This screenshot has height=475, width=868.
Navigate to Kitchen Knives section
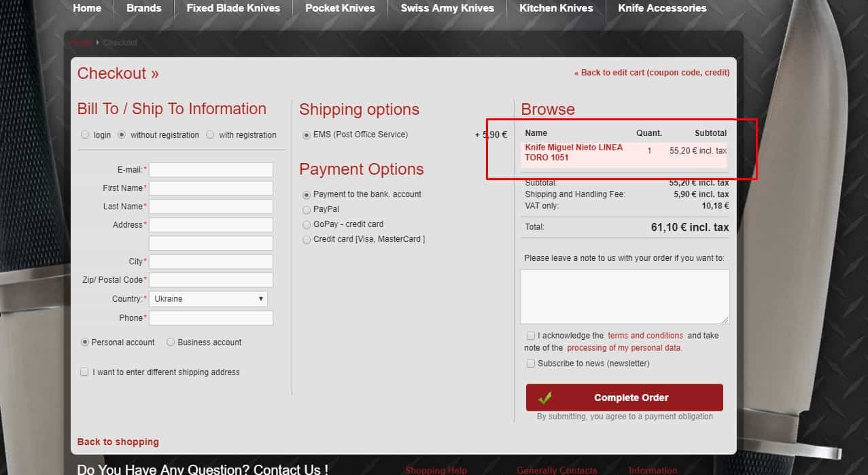(556, 8)
